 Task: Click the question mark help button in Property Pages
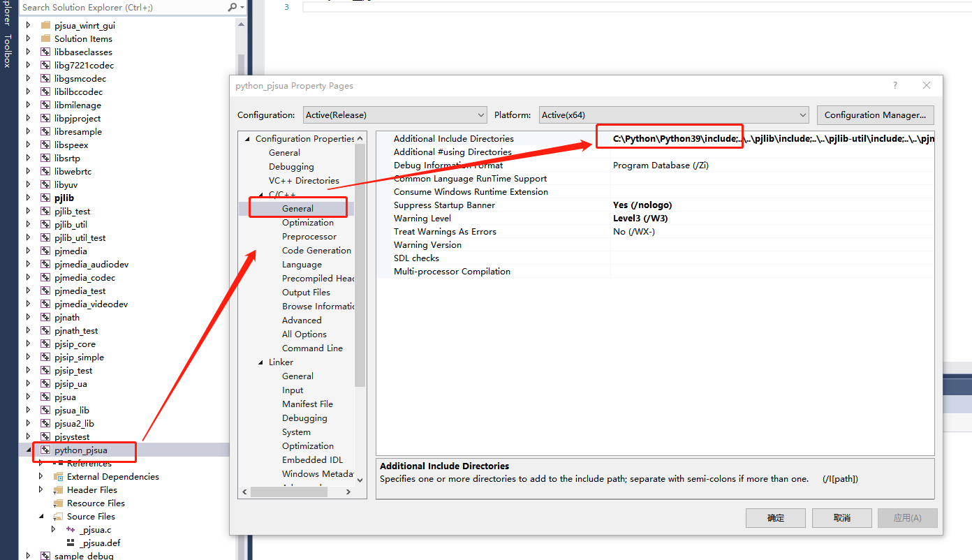pos(895,85)
